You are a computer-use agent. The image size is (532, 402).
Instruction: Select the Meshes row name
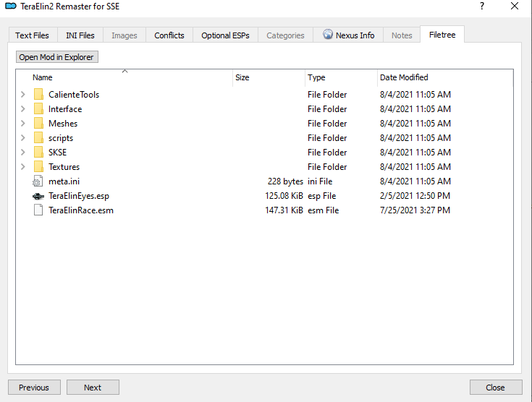pyautogui.click(x=63, y=124)
